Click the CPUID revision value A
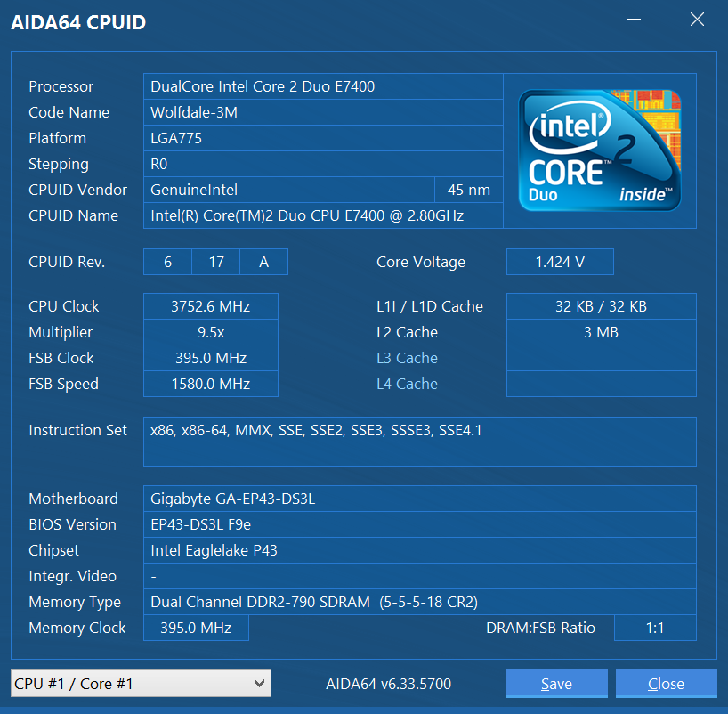728x714 pixels. pos(263,262)
